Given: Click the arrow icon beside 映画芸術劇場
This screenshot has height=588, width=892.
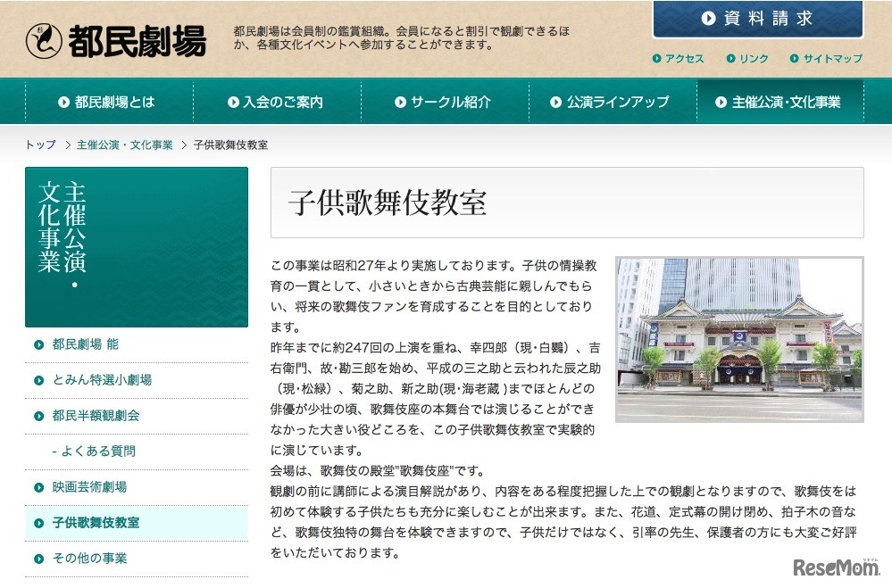Looking at the screenshot, I should click(38, 488).
